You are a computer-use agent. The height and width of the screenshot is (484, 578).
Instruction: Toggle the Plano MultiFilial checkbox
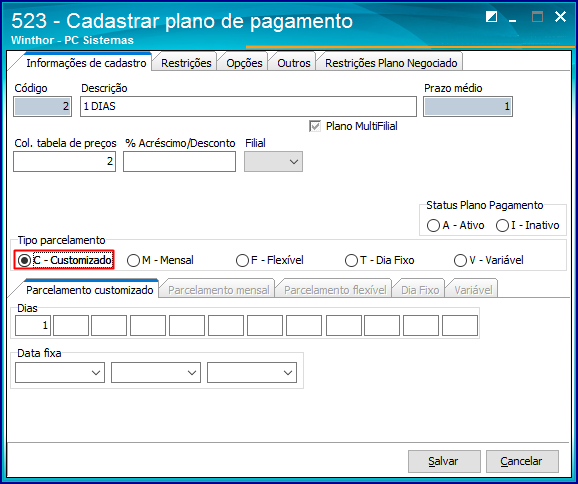tap(315, 126)
